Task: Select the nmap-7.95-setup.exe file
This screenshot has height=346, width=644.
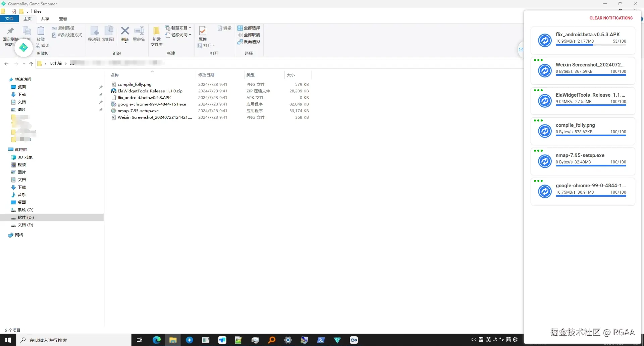Action: pyautogui.click(x=138, y=110)
